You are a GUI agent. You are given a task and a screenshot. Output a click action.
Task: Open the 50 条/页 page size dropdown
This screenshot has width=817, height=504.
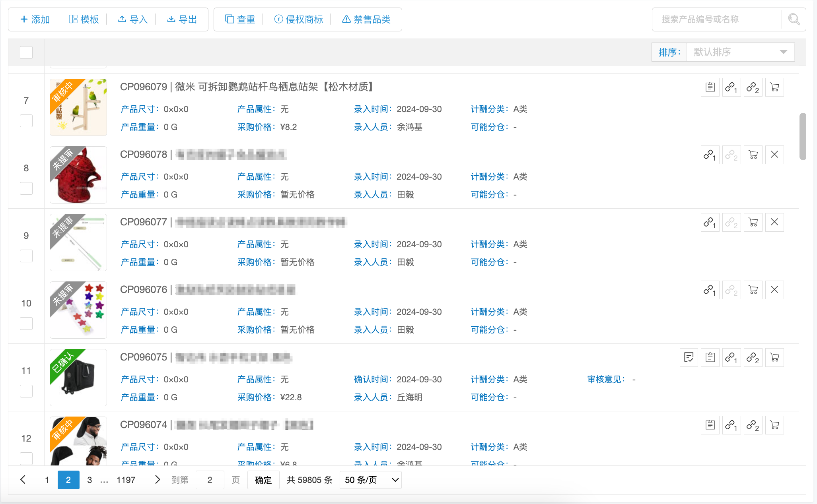(x=371, y=480)
